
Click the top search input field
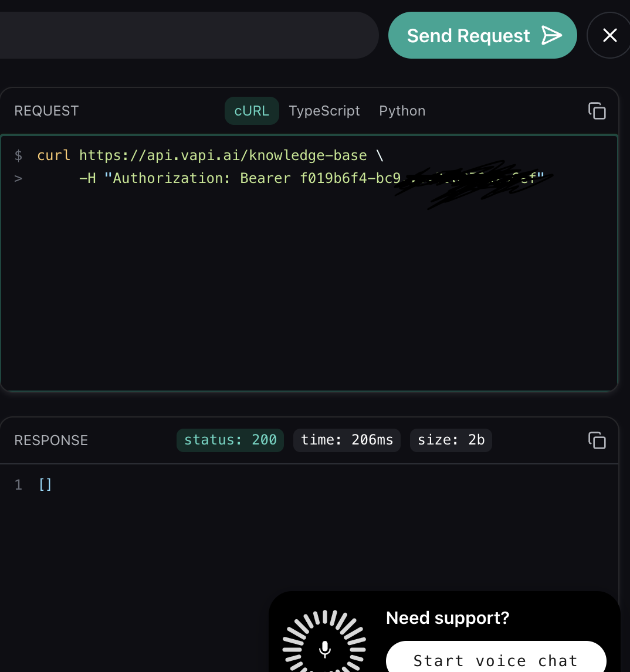click(x=188, y=35)
